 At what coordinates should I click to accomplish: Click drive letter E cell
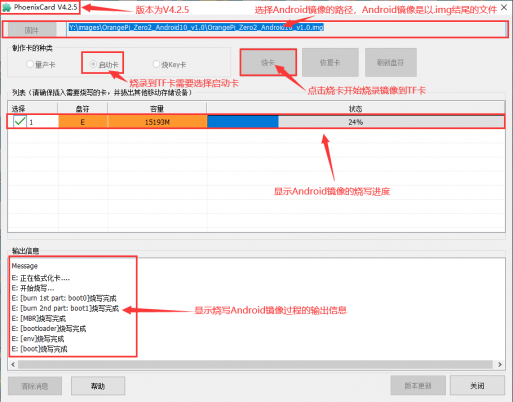(83, 122)
